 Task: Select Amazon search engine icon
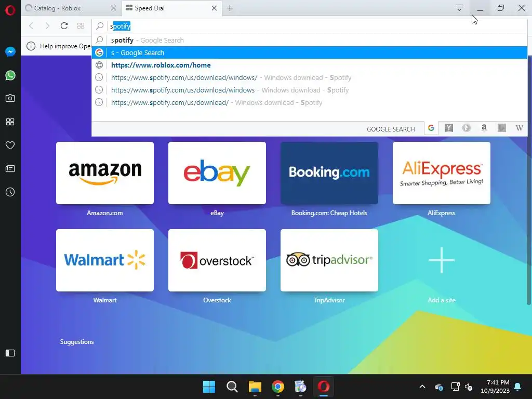point(484,128)
